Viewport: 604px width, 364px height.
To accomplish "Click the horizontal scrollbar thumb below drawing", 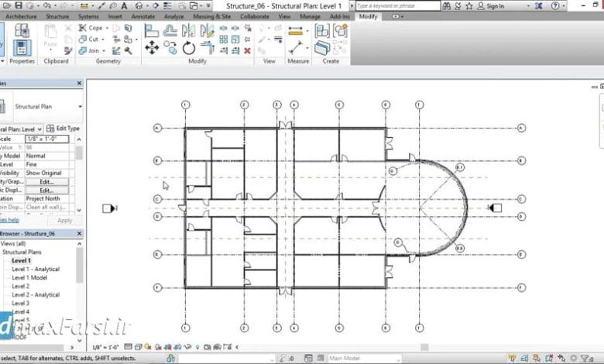I will 424,347.
